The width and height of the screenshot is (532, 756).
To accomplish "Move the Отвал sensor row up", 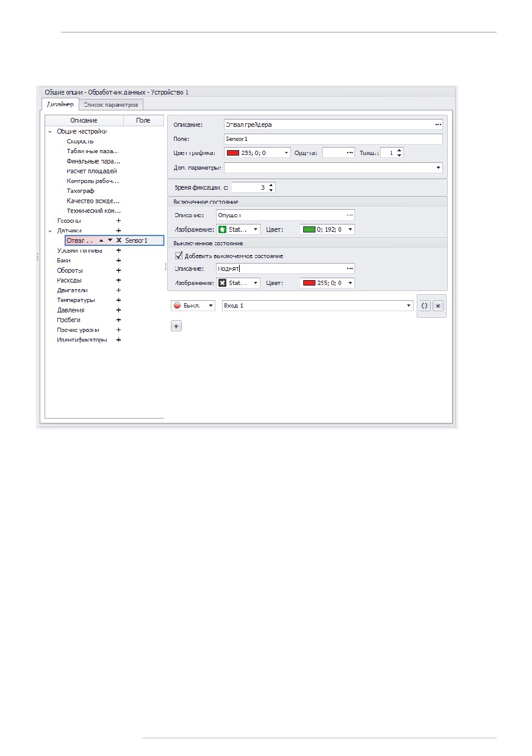I will point(101,240).
